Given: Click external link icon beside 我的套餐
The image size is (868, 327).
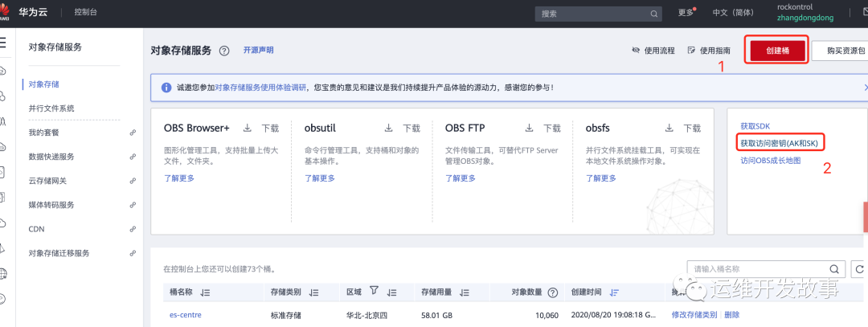Looking at the screenshot, I should (x=133, y=133).
